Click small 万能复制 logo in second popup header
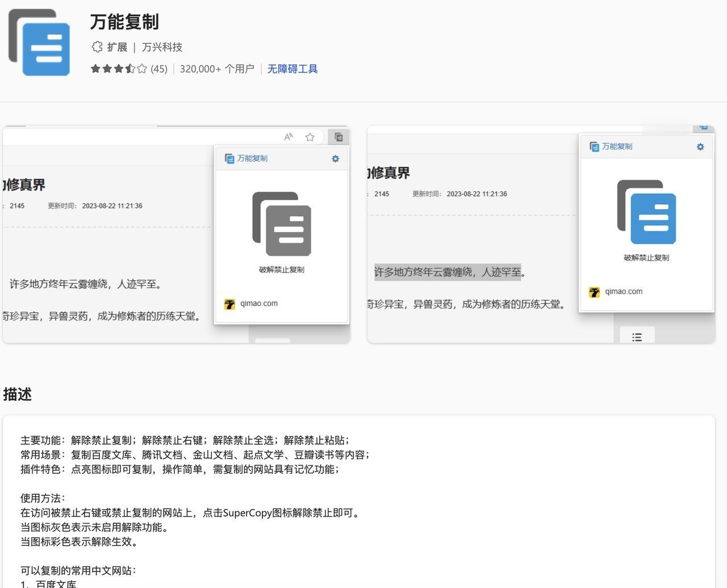This screenshot has height=588, width=727. [594, 147]
